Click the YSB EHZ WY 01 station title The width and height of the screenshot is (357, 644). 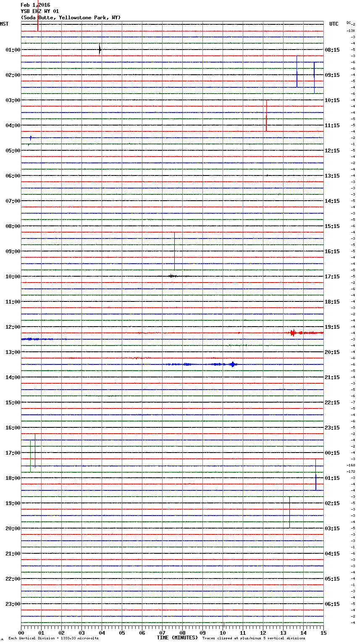[40, 11]
